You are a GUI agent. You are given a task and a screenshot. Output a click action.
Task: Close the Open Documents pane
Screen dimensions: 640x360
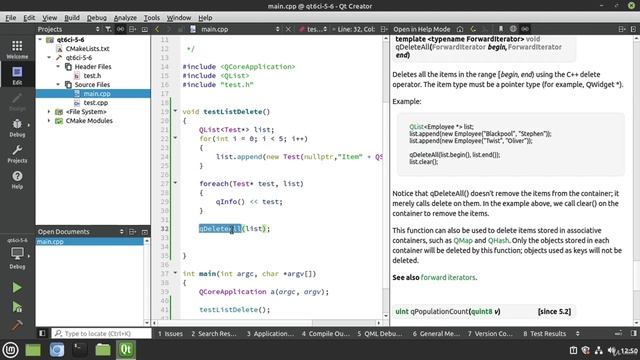pyautogui.click(x=144, y=231)
